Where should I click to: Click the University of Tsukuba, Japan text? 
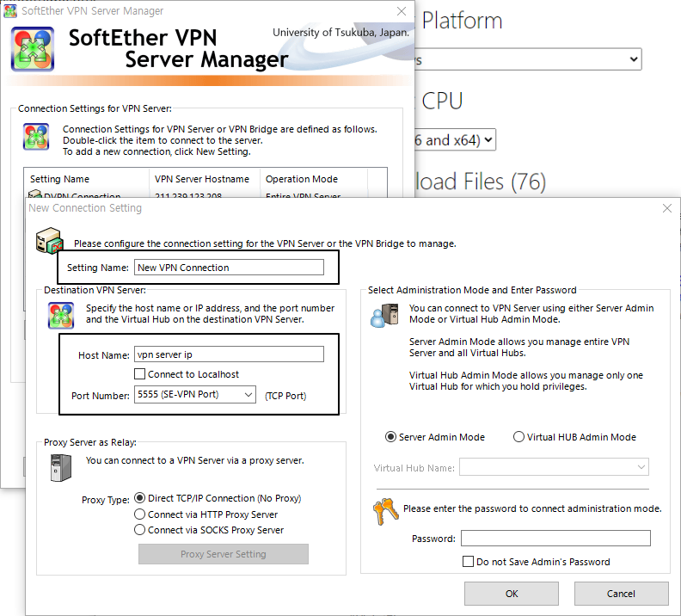tap(341, 33)
